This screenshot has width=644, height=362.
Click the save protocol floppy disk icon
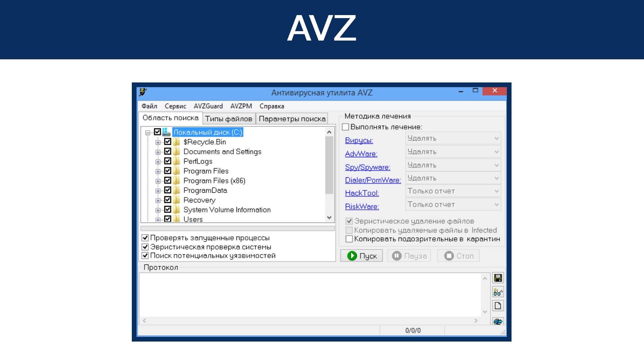click(498, 278)
